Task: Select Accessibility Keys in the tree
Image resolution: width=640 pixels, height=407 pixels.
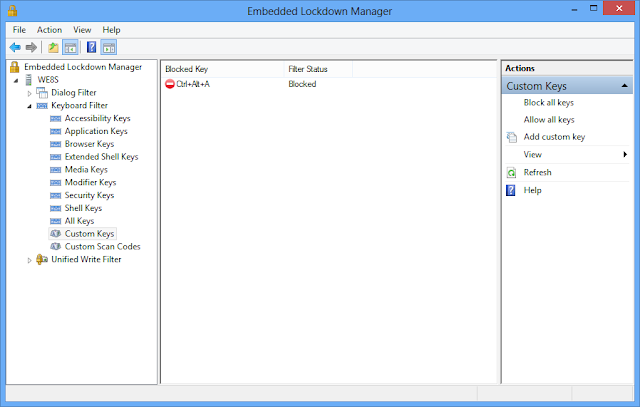Action: [x=98, y=118]
